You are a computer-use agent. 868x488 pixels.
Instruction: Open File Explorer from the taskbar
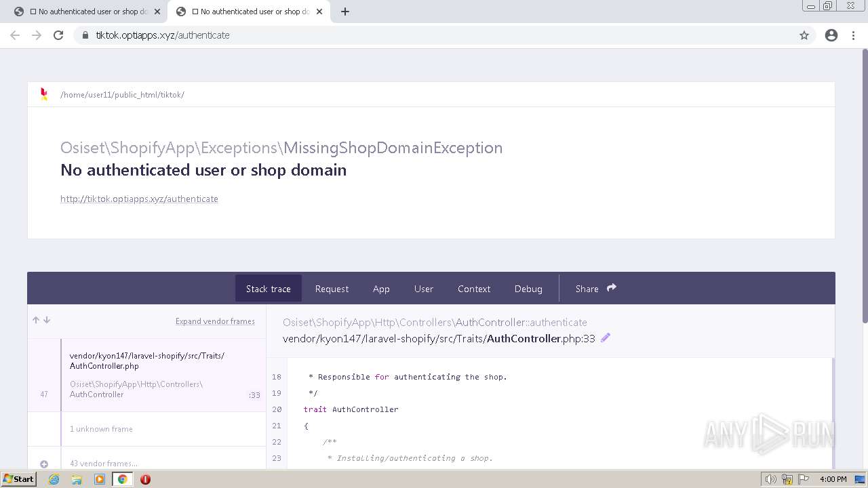pyautogui.click(x=77, y=479)
